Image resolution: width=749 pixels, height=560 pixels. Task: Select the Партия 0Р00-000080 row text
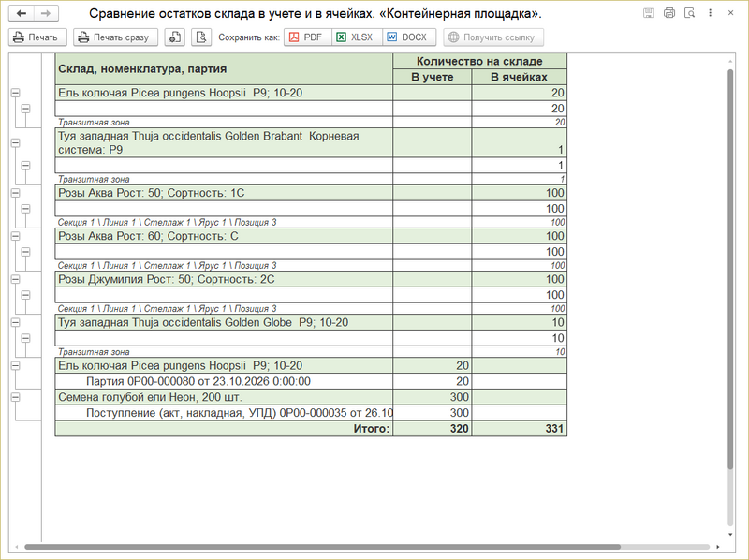coord(198,381)
